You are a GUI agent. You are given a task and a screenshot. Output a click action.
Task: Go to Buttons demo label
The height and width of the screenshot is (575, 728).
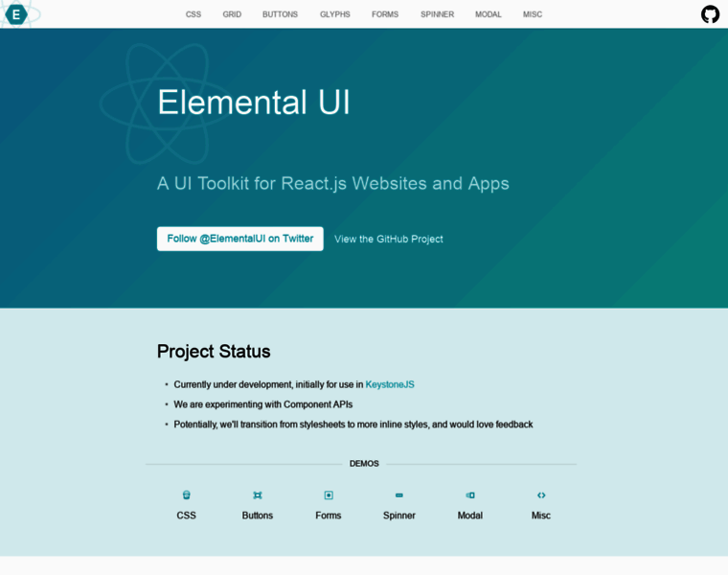pos(258,515)
